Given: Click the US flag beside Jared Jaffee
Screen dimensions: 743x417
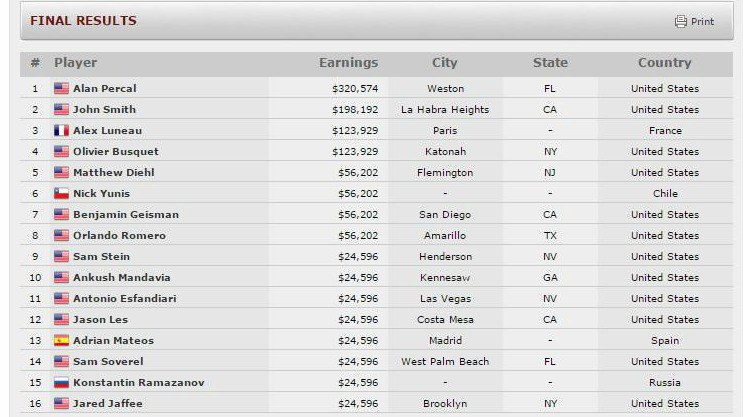Looking at the screenshot, I should pyautogui.click(x=61, y=404).
